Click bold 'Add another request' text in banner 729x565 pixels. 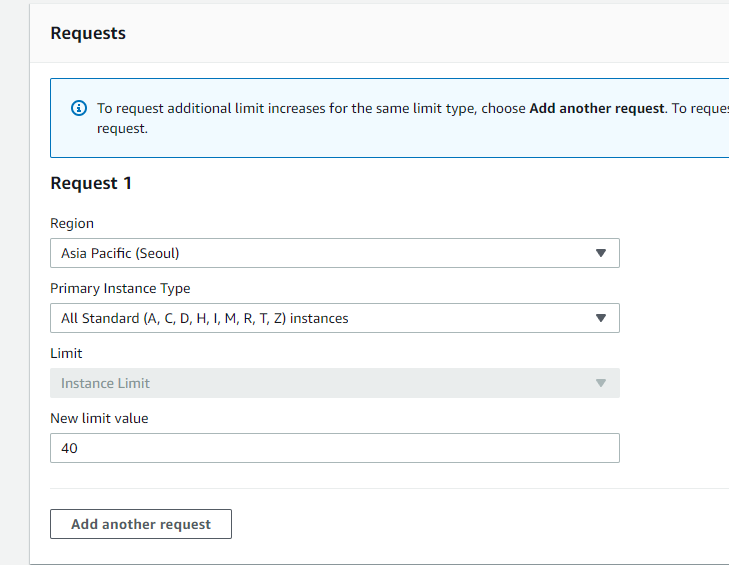pos(596,108)
